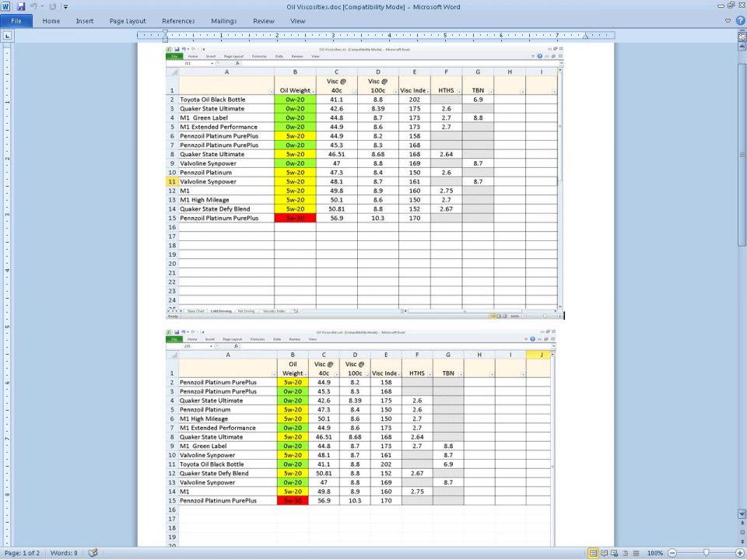Image resolution: width=747 pixels, height=560 pixels.
Task: Switch to the Home ribbon tab
Action: click(51, 21)
